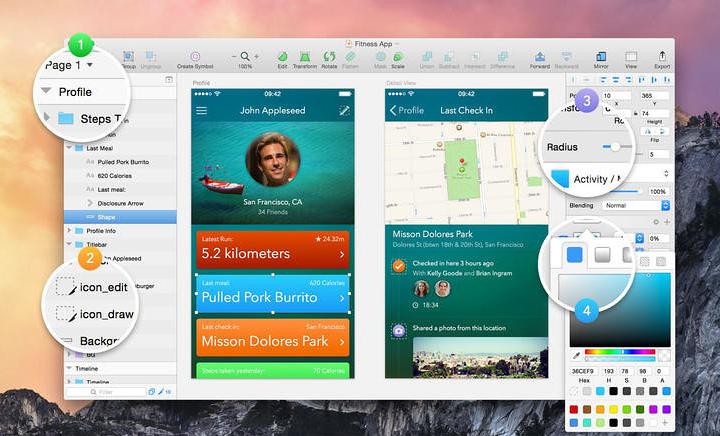Expand the Profile Info layer group
720x436 pixels.
tap(69, 231)
